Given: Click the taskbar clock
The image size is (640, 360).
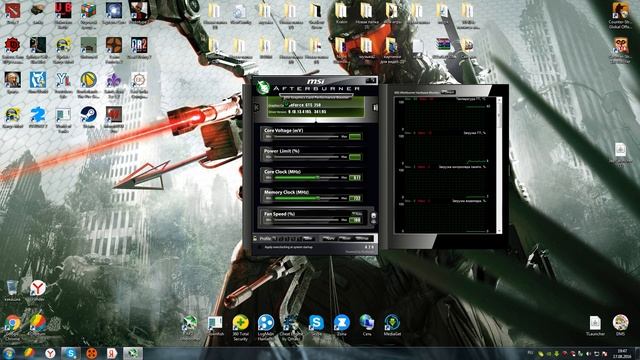Looking at the screenshot, I should click(x=623, y=353).
